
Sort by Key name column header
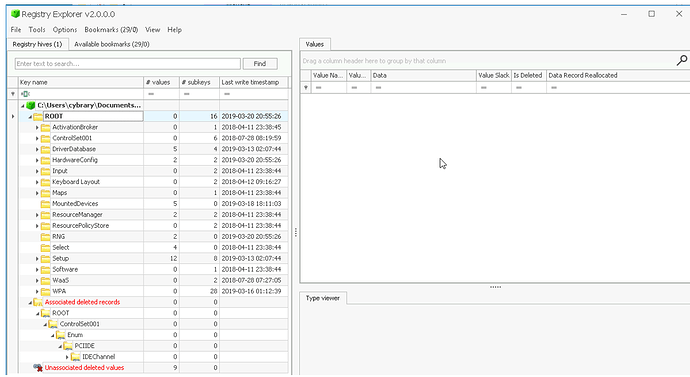tap(81, 82)
